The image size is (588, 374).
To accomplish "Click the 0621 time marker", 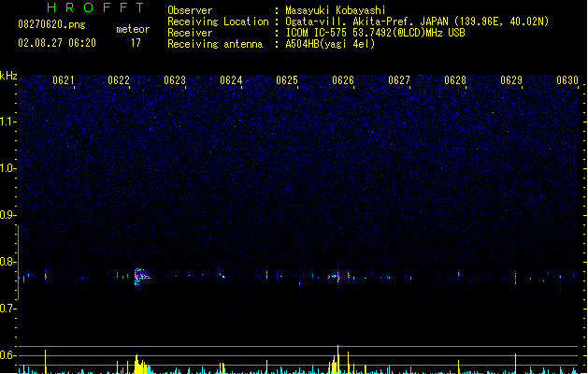I will coord(63,80).
